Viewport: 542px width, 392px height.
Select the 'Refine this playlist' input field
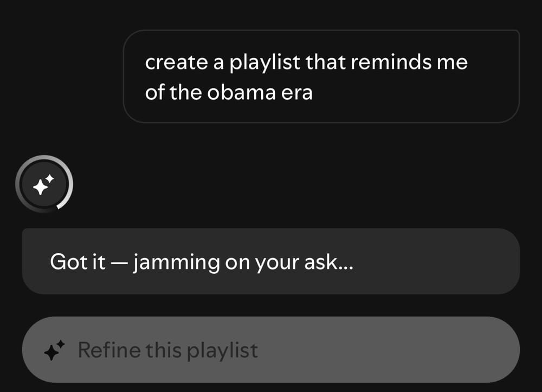(x=271, y=350)
